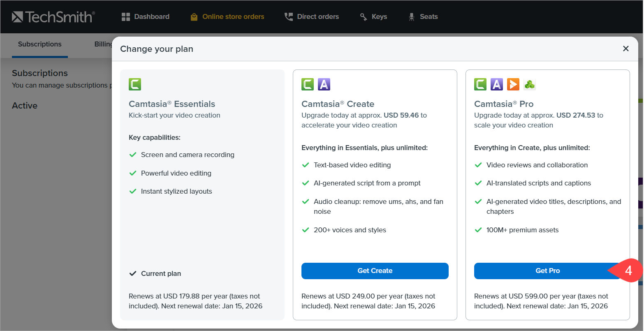This screenshot has height=331, width=644.
Task: Click checkmark beside Screen and camera recording
Action: tap(133, 155)
